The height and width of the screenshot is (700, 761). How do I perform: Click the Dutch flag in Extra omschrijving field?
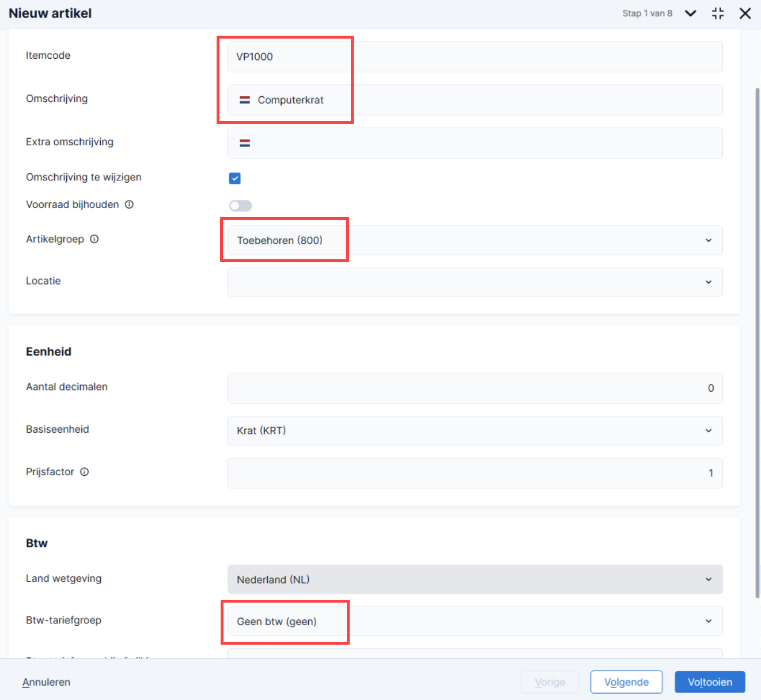point(245,143)
